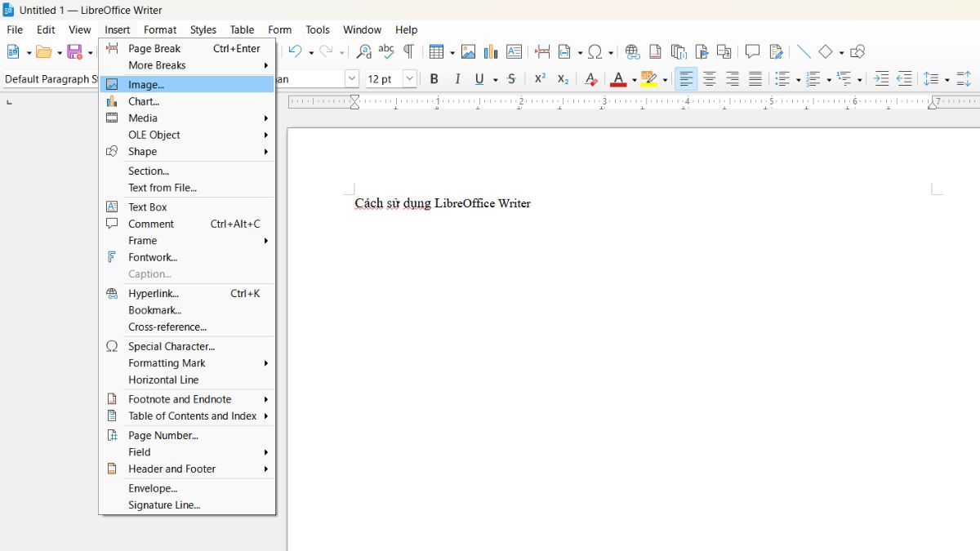
Task: Click the Unordered List bullets icon
Action: coord(782,79)
